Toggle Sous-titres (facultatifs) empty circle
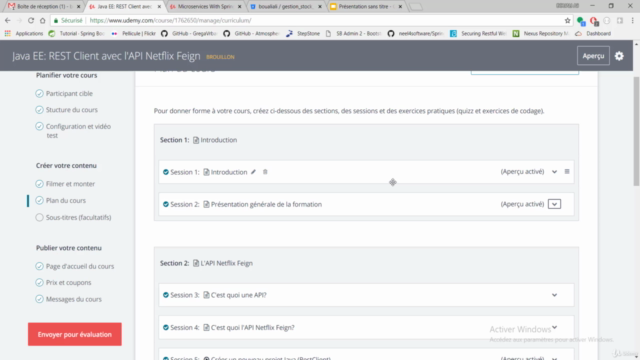 39,218
